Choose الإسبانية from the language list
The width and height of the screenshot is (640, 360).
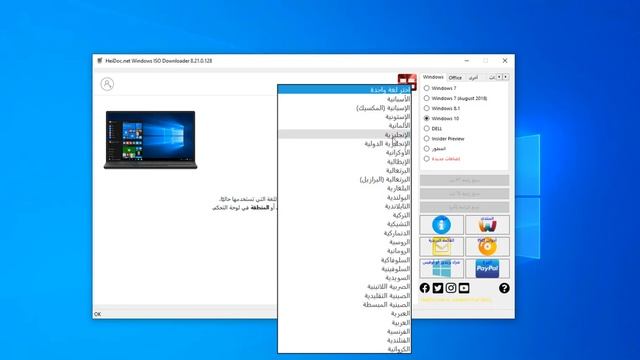(344, 99)
